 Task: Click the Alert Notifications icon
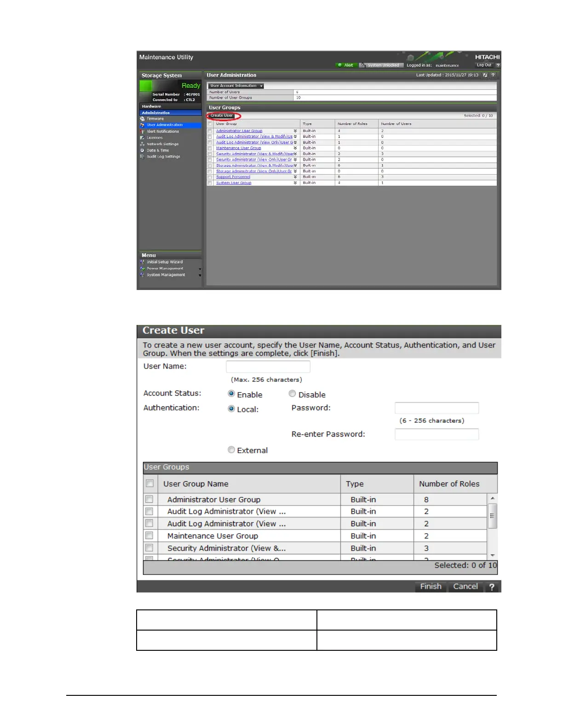[142, 131]
